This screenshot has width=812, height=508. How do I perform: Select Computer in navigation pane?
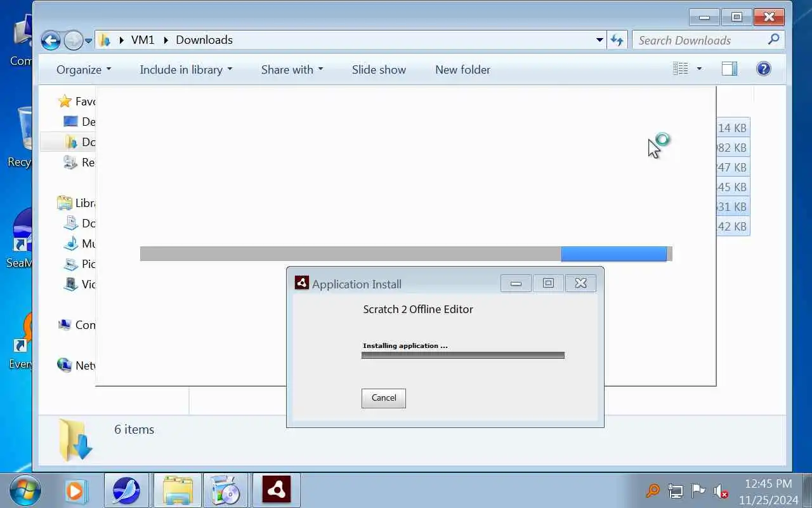[x=76, y=325]
